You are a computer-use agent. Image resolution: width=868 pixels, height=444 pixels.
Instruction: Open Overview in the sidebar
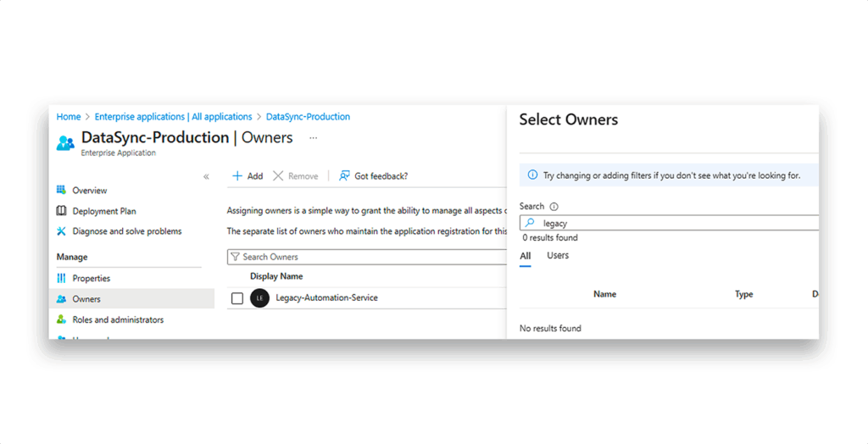(x=90, y=191)
